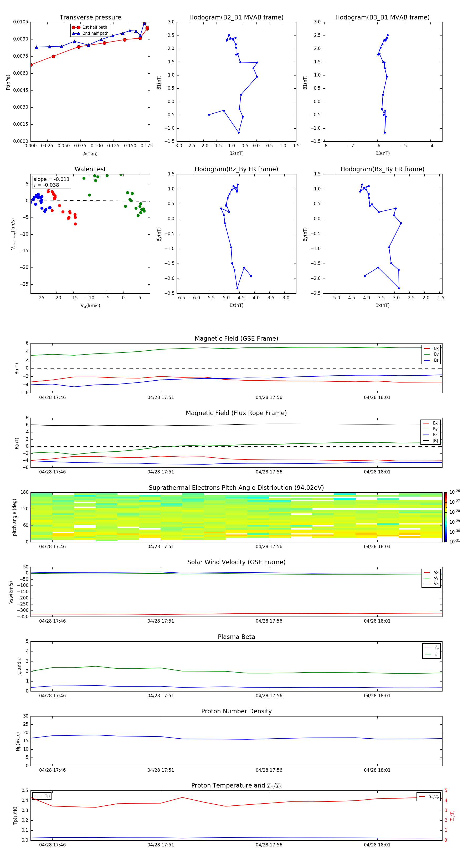
Task: Click '04/28 18:01' tick under GSE magnetic field
Action: (x=377, y=398)
